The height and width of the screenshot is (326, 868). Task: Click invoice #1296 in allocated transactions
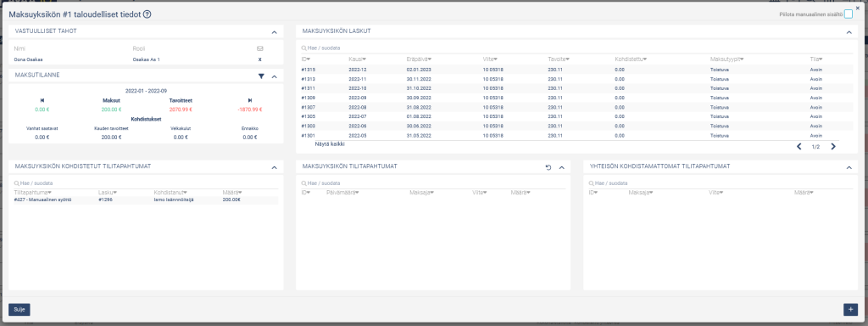tap(105, 200)
